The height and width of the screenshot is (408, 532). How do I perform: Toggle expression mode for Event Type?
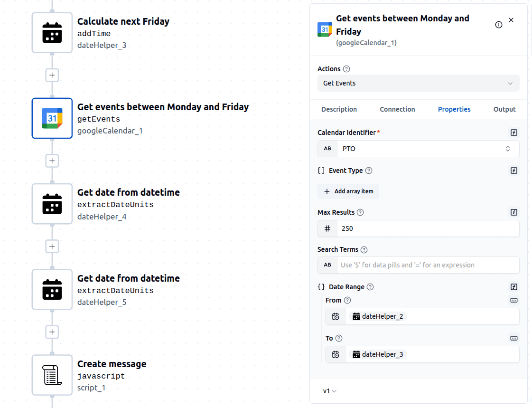tap(513, 171)
